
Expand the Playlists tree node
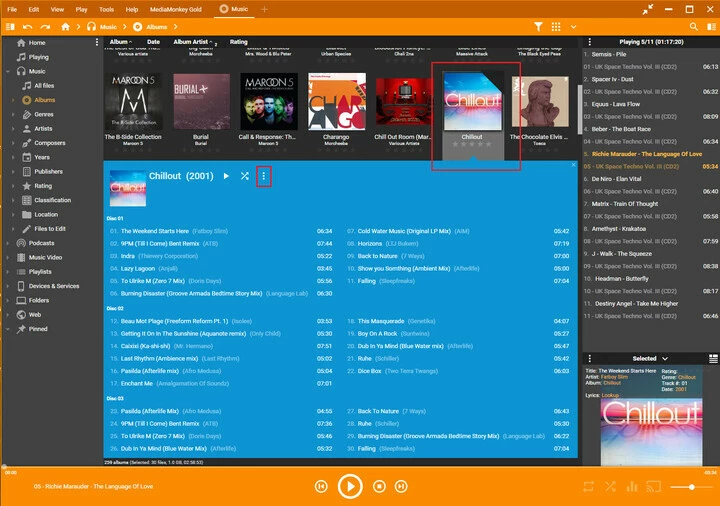(x=8, y=272)
